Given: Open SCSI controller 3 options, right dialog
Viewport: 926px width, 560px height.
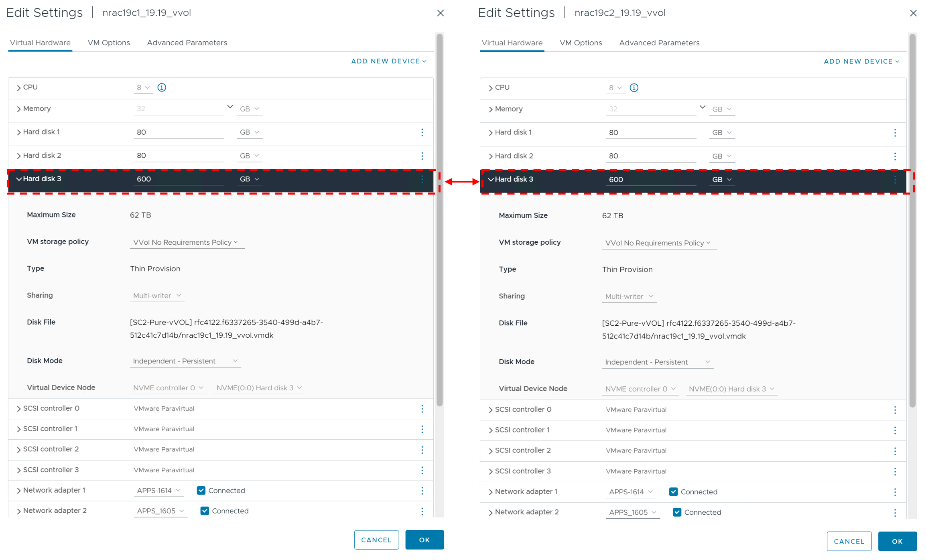Looking at the screenshot, I should (x=895, y=472).
